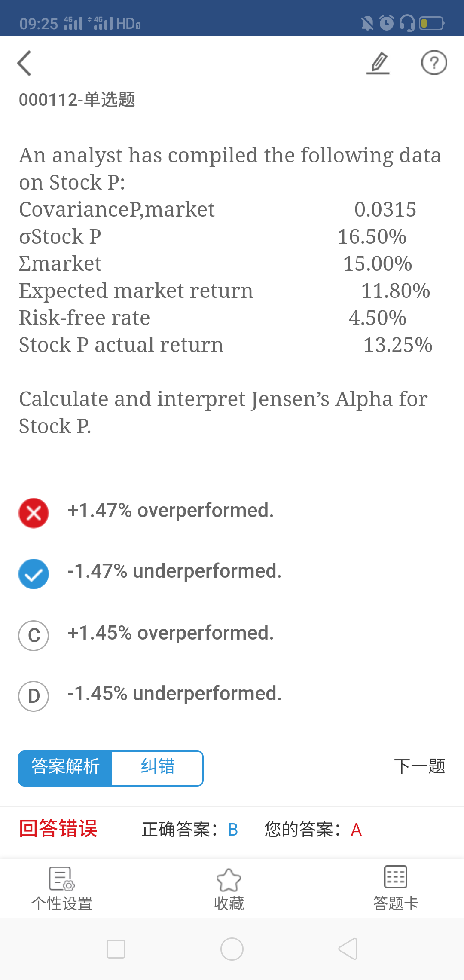Select option A marked with red X
Viewport: 464px width, 980px height.
34,513
